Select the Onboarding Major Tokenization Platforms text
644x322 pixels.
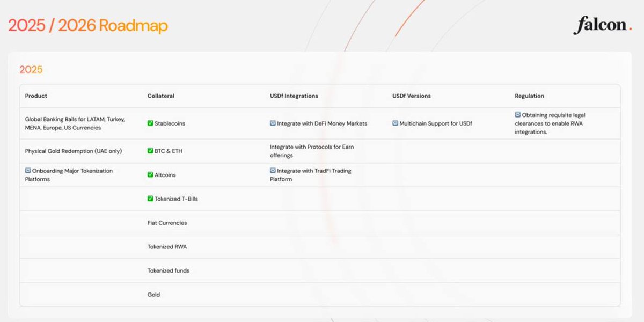pos(69,175)
